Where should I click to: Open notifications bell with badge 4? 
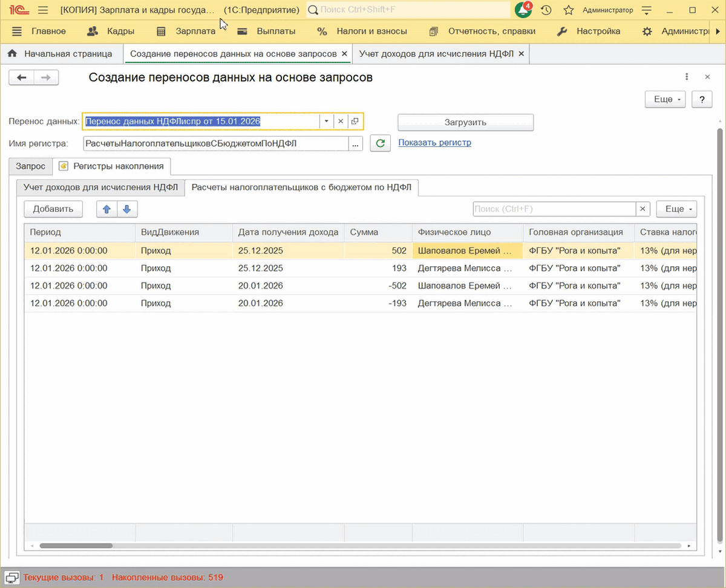click(524, 10)
